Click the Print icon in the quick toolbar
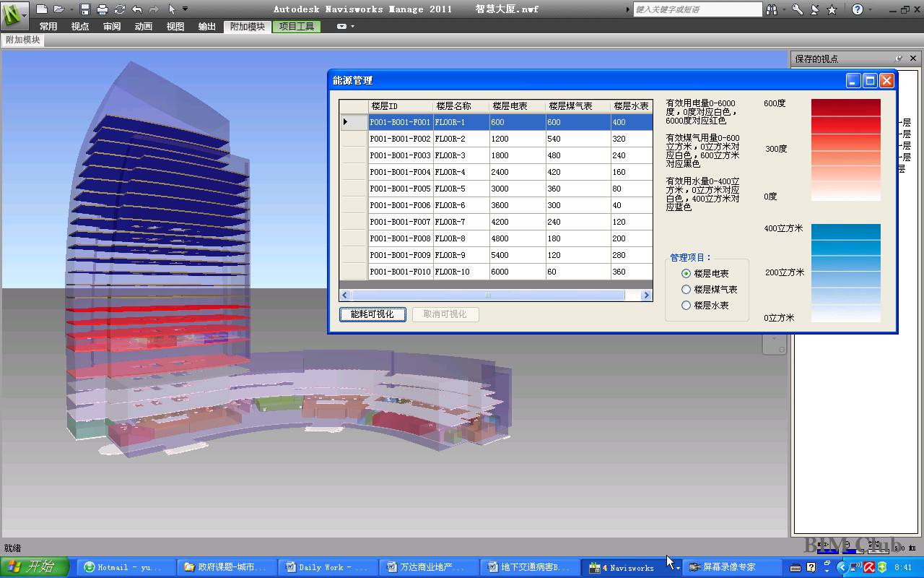Screen dimensions: 924x578 (x=103, y=9)
